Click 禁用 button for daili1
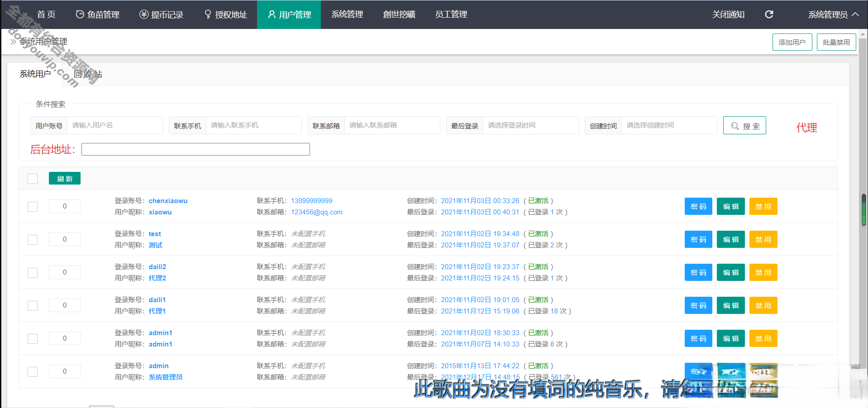 click(x=763, y=305)
